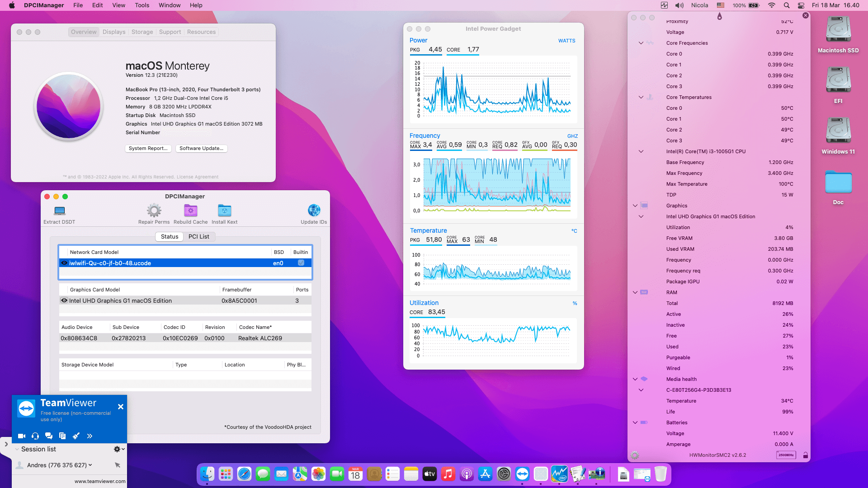Click the Repair Perms gear icon
868x488 pixels.
point(154,211)
